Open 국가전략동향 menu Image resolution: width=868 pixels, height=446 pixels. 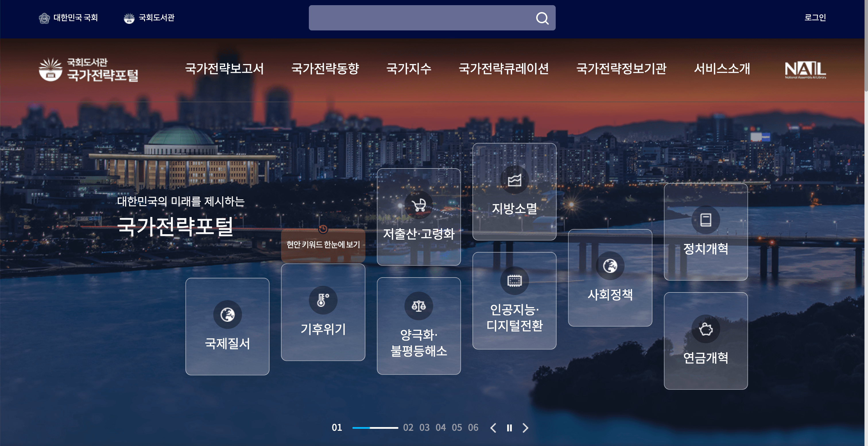325,69
